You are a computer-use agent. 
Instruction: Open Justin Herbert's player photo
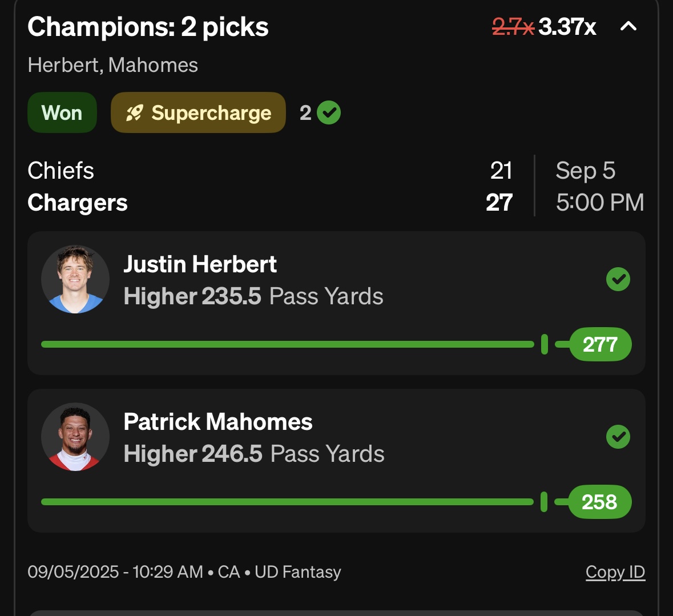pos(75,279)
